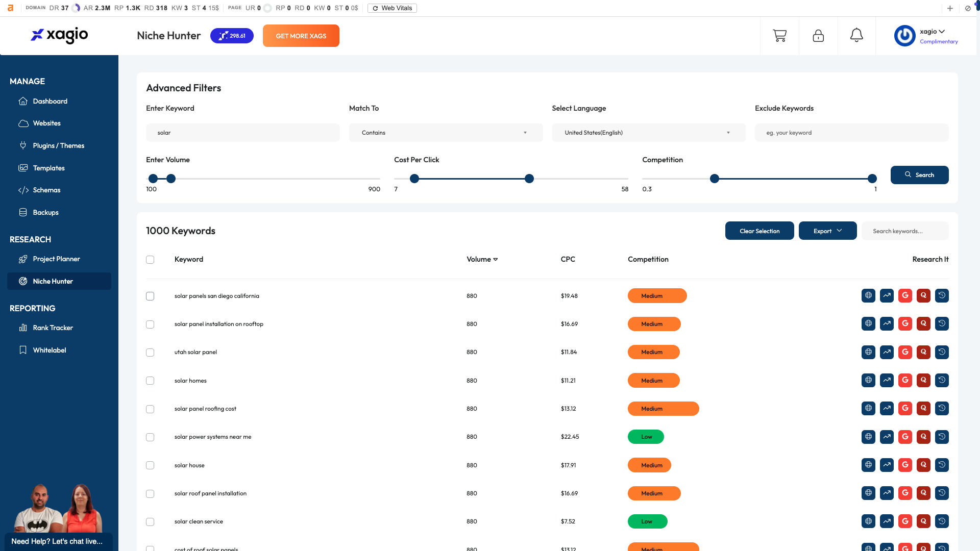This screenshot has width=980, height=551.
Task: Expand the Export dropdown button
Action: 827,231
